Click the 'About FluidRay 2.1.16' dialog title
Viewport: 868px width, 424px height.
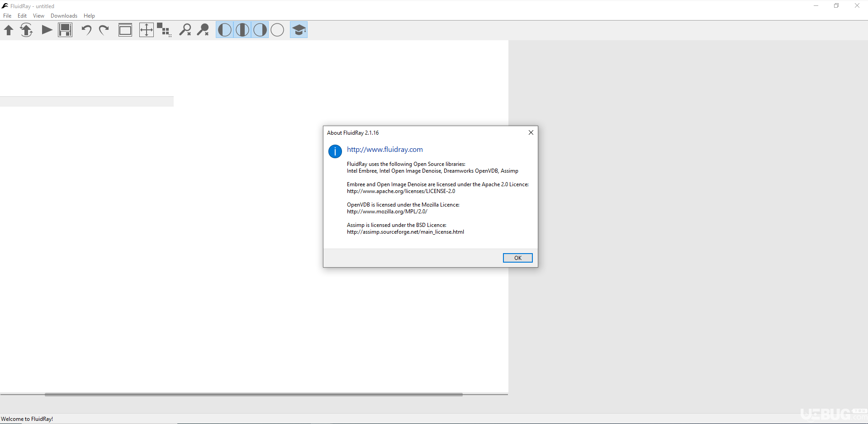(x=353, y=133)
